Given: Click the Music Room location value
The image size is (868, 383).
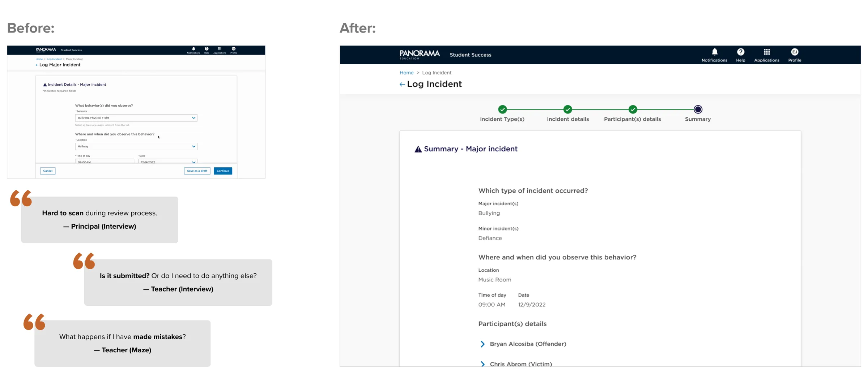Looking at the screenshot, I should [494, 280].
